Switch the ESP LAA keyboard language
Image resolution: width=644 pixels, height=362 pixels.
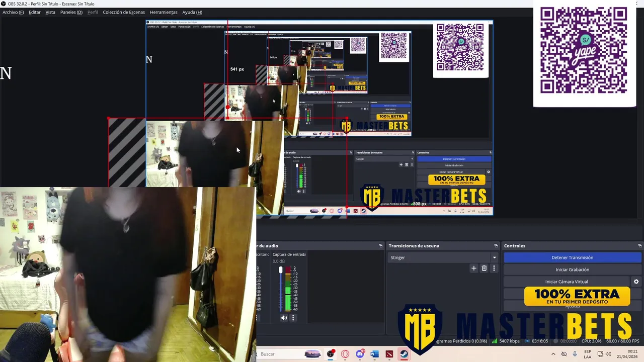coord(587,354)
